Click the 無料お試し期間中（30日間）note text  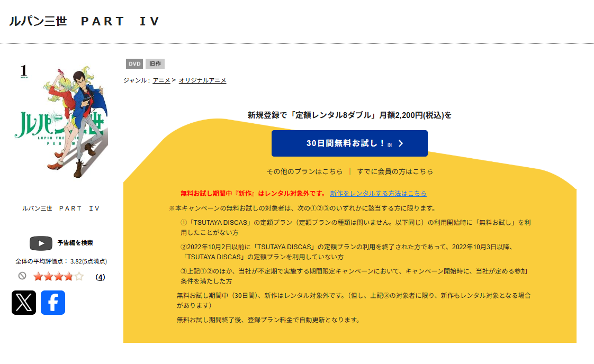coord(354,301)
